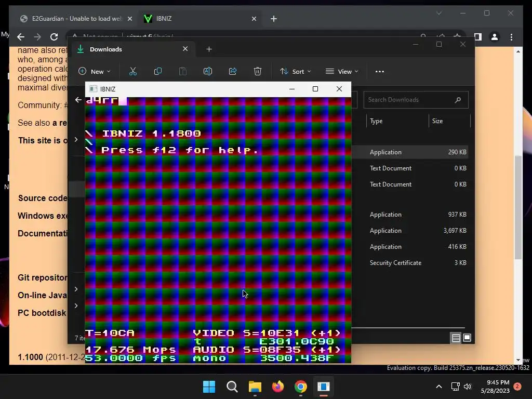Open the clock showing 9:45 PM
Image resolution: width=532 pixels, height=399 pixels.
point(495,387)
